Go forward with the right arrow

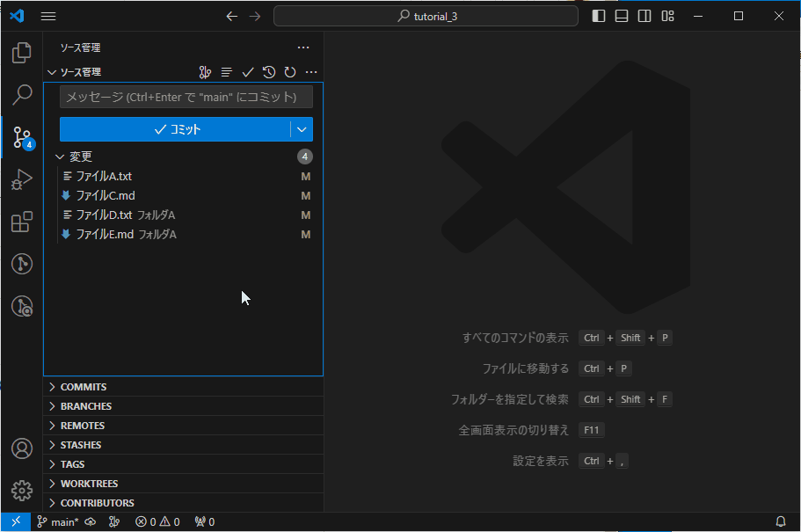[x=255, y=17]
